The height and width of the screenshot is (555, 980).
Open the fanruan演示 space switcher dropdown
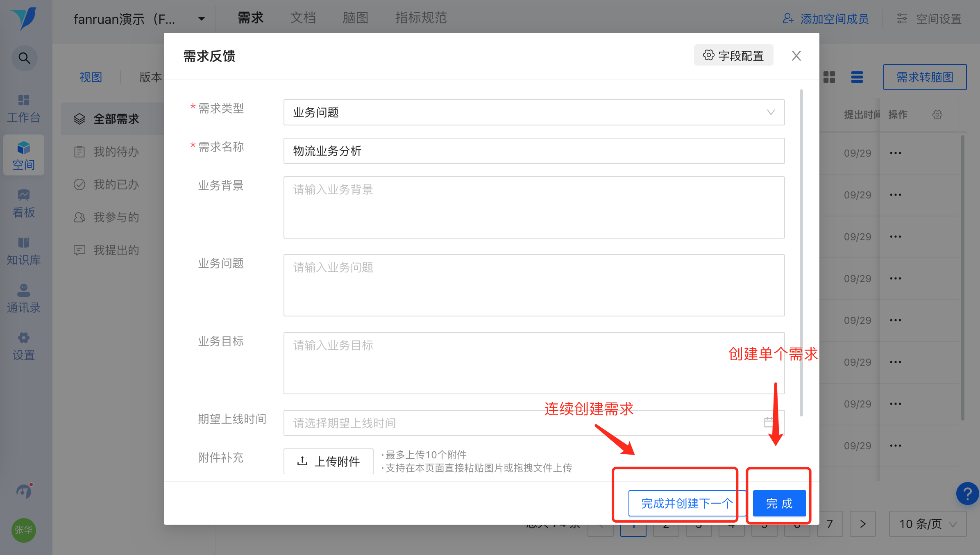(x=139, y=19)
